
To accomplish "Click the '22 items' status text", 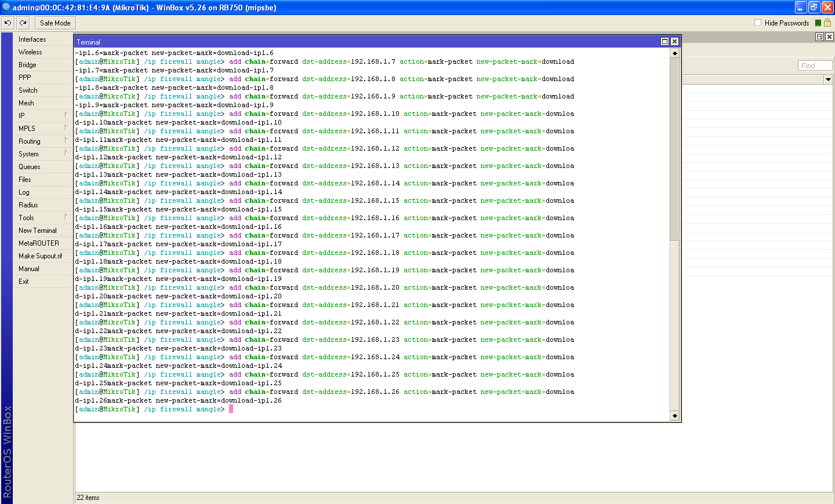I will 88,498.
